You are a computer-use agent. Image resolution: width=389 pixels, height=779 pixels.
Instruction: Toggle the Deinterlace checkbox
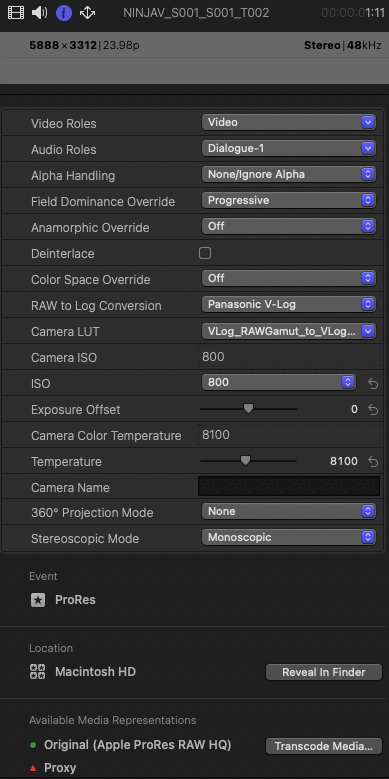click(x=205, y=253)
